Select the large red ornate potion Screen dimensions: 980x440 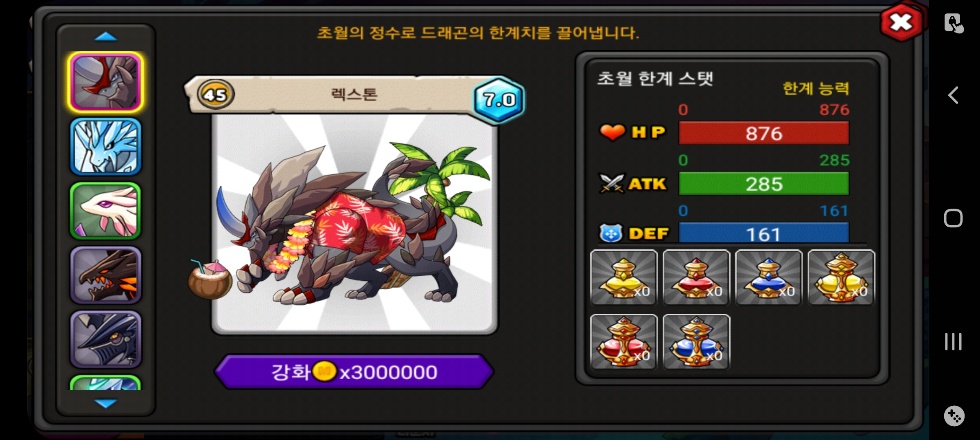pyautogui.click(x=624, y=342)
